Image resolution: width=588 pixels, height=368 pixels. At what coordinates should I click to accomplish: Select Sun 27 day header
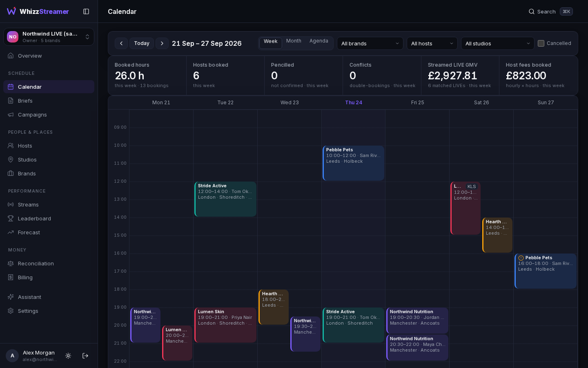click(546, 103)
